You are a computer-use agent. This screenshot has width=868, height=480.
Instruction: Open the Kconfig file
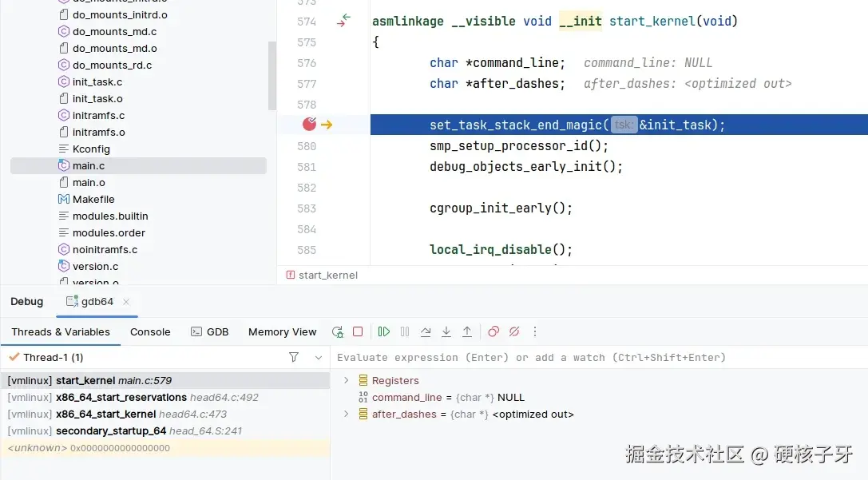(91, 149)
